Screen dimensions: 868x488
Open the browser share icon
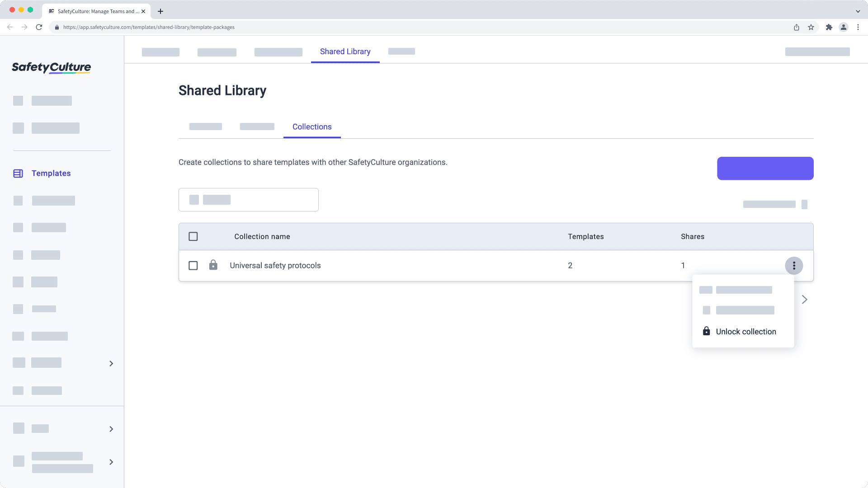[797, 27]
